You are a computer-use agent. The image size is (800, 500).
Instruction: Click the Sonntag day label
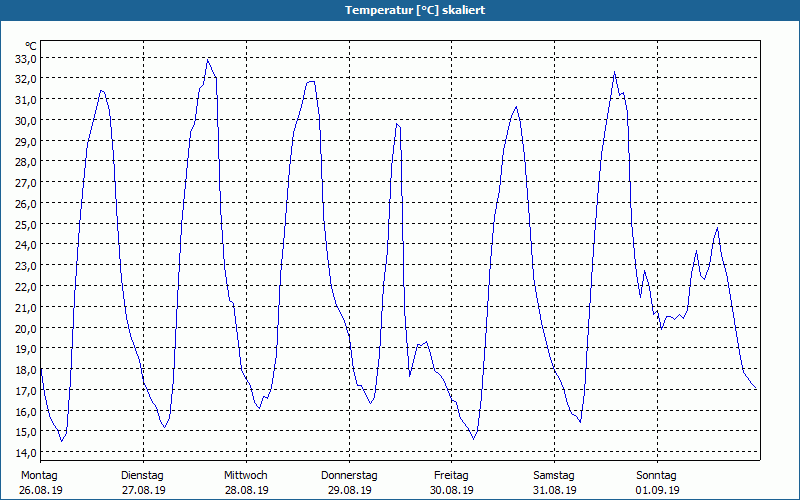pos(656,476)
